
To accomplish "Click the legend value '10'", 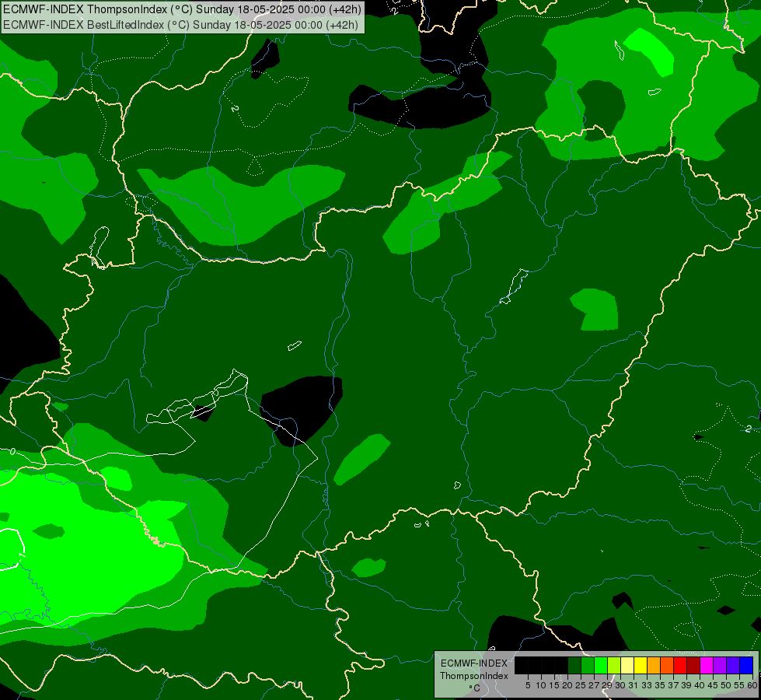I will point(541,685).
